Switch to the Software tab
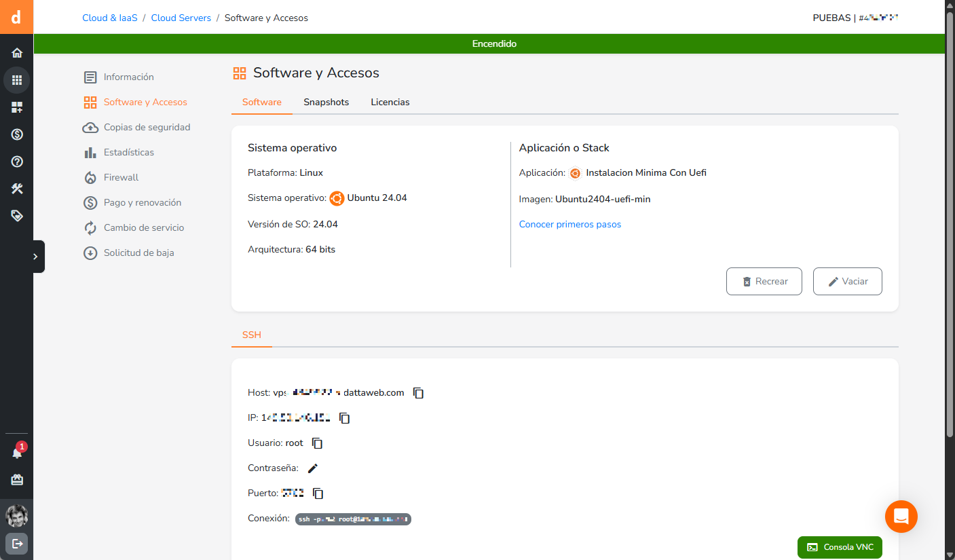Image resolution: width=955 pixels, height=560 pixels. 262,102
